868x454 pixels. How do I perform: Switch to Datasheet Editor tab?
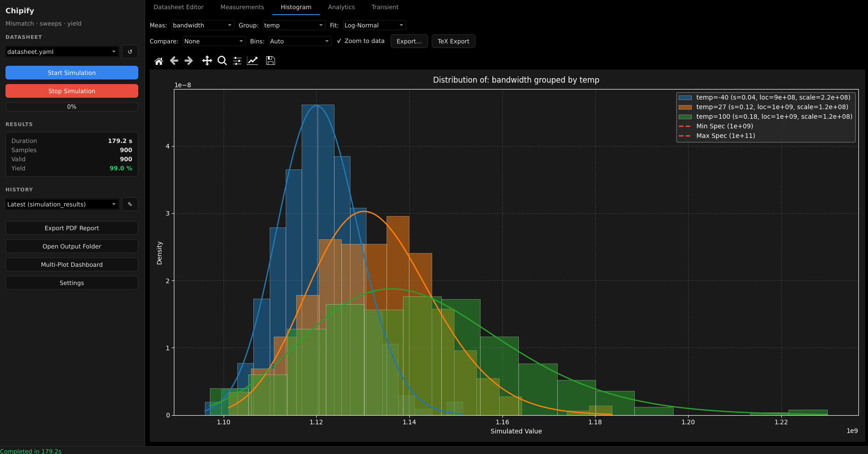178,7
